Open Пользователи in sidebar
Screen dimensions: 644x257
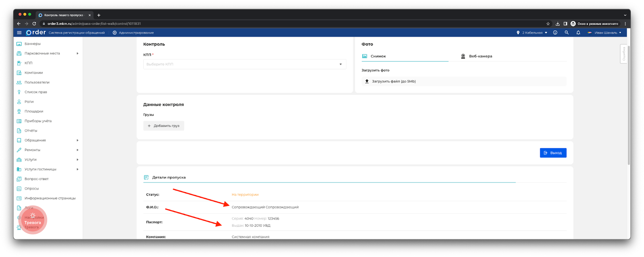37,82
